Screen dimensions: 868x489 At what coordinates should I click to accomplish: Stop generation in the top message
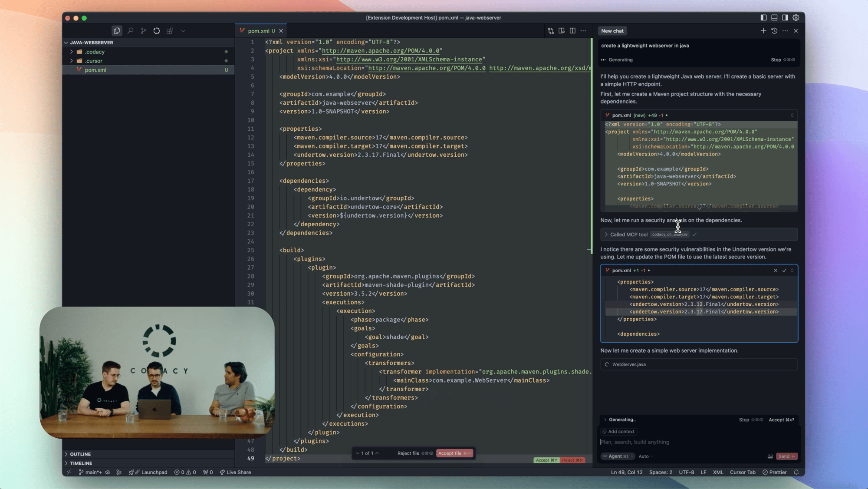point(783,60)
